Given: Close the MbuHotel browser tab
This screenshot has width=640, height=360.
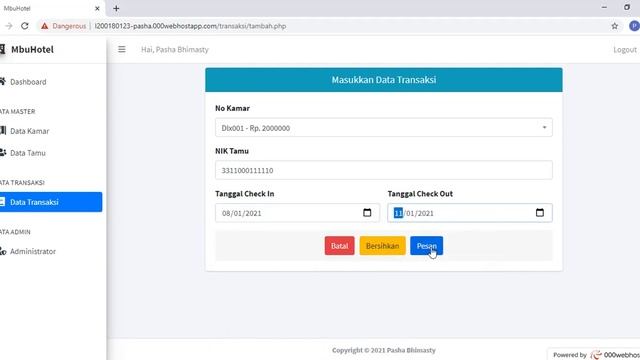Looking at the screenshot, I should point(97,8).
